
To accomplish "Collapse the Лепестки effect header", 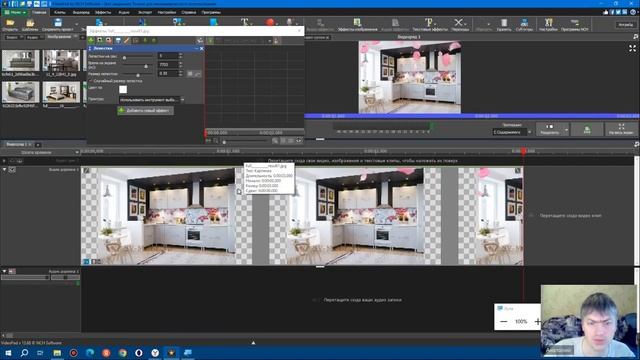I will point(196,49).
